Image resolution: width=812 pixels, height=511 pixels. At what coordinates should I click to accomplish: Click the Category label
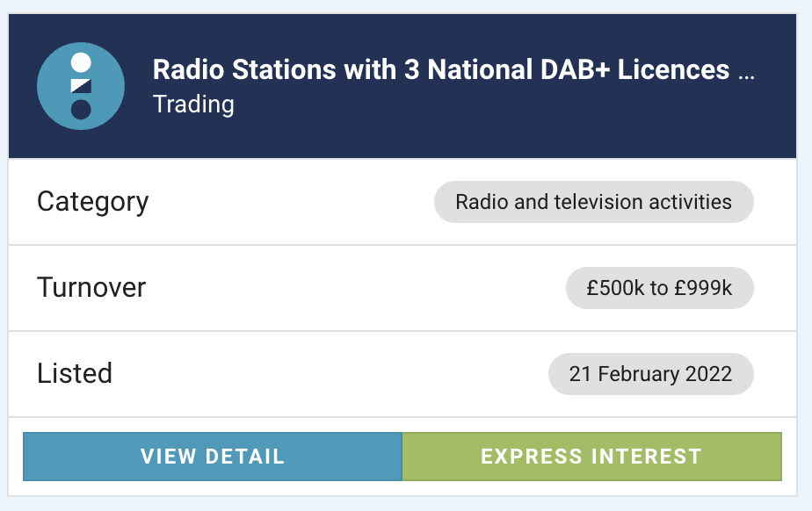(92, 202)
